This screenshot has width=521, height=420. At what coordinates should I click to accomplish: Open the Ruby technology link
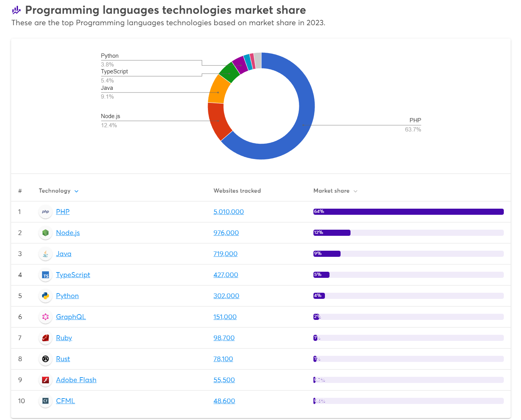[x=64, y=338]
